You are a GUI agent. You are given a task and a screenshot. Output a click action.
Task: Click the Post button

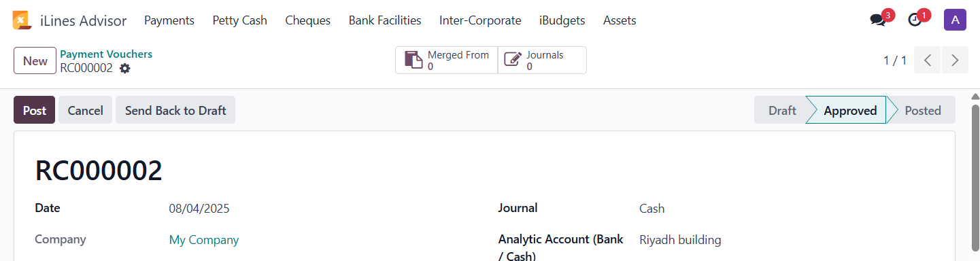point(35,110)
